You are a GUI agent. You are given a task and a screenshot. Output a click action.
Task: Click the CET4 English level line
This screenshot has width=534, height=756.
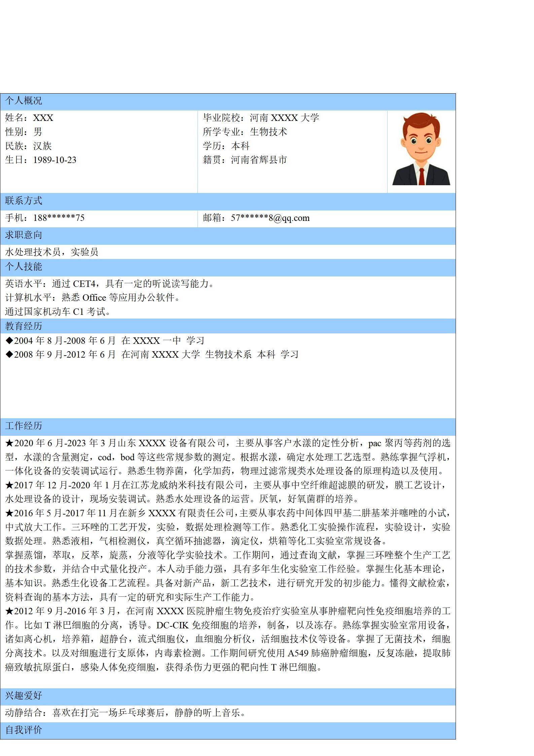coord(110,284)
